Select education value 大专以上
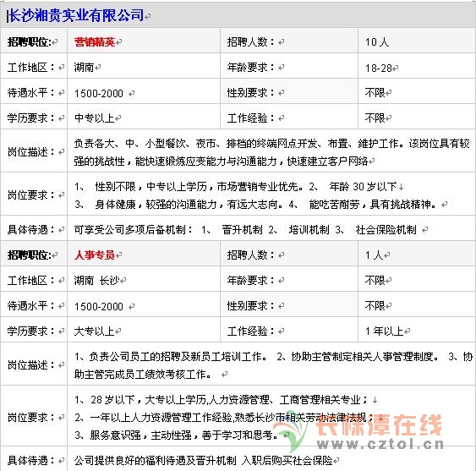The width and height of the screenshot is (476, 471). [95, 331]
